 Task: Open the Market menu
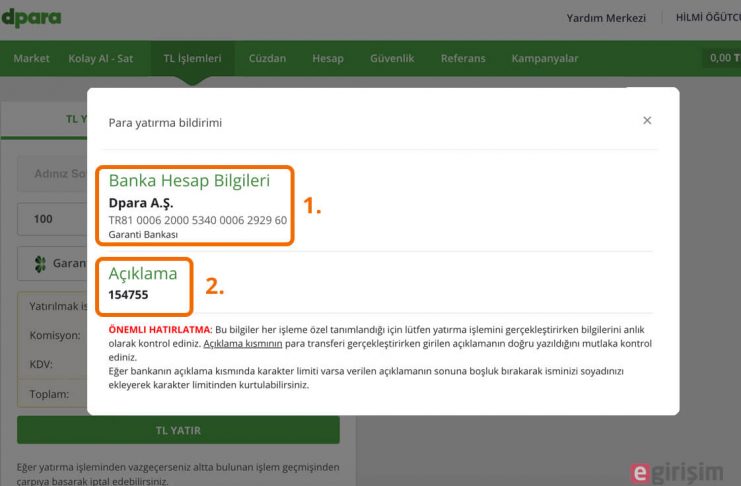click(31, 59)
